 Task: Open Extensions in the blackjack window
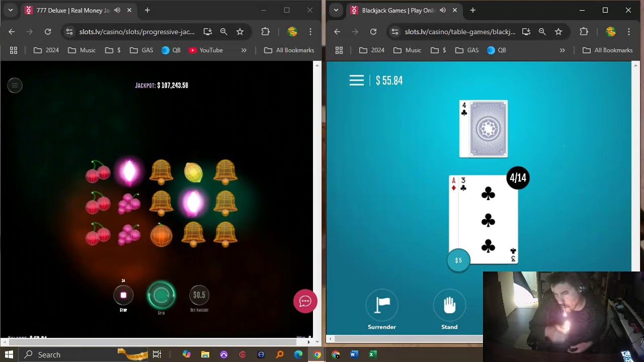coord(584,32)
